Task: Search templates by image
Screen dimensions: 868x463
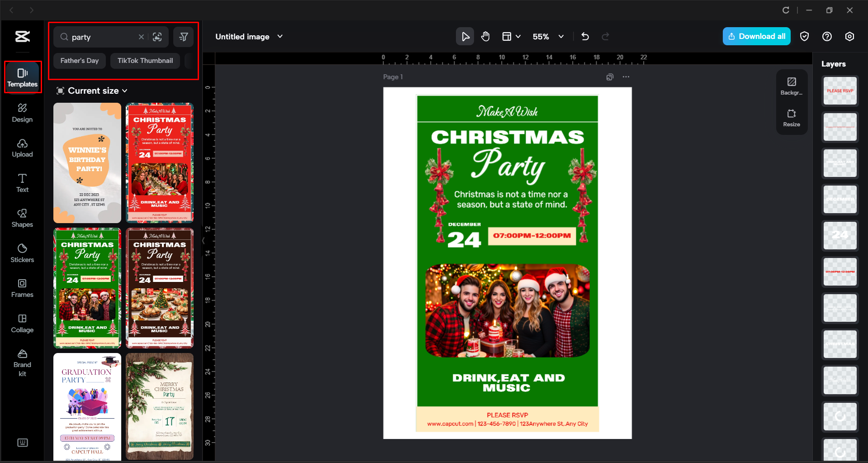Action: pos(157,37)
